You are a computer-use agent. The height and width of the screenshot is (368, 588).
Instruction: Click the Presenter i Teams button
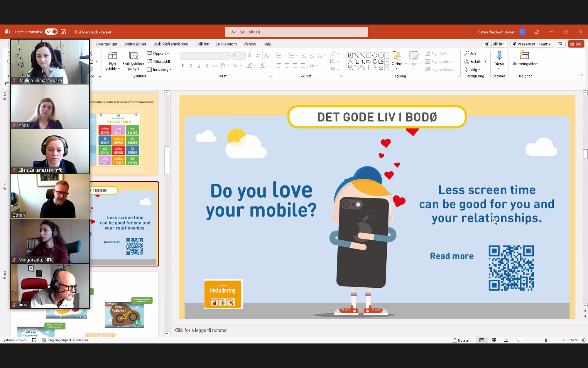point(531,44)
